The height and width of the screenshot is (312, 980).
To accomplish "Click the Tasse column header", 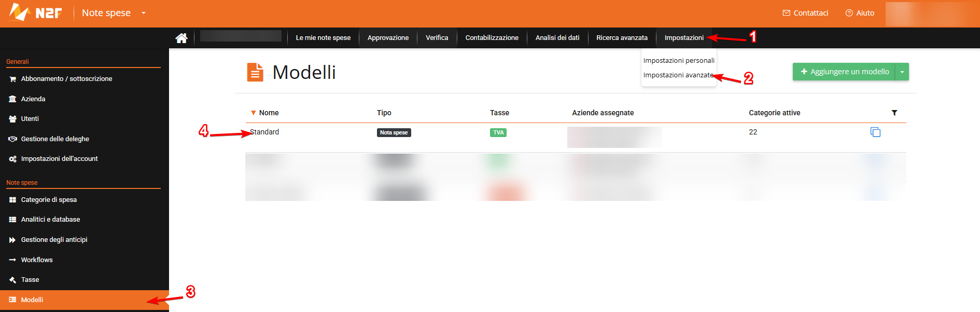I will [499, 113].
